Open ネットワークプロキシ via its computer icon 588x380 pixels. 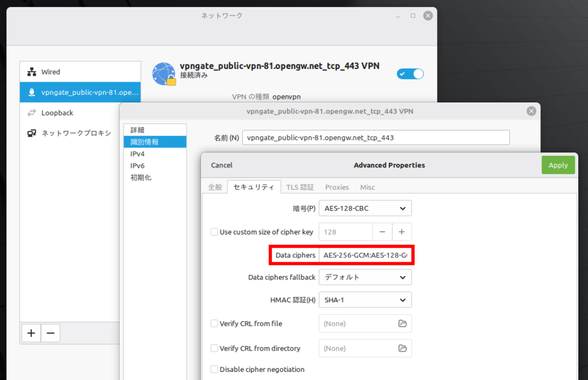pyautogui.click(x=31, y=133)
